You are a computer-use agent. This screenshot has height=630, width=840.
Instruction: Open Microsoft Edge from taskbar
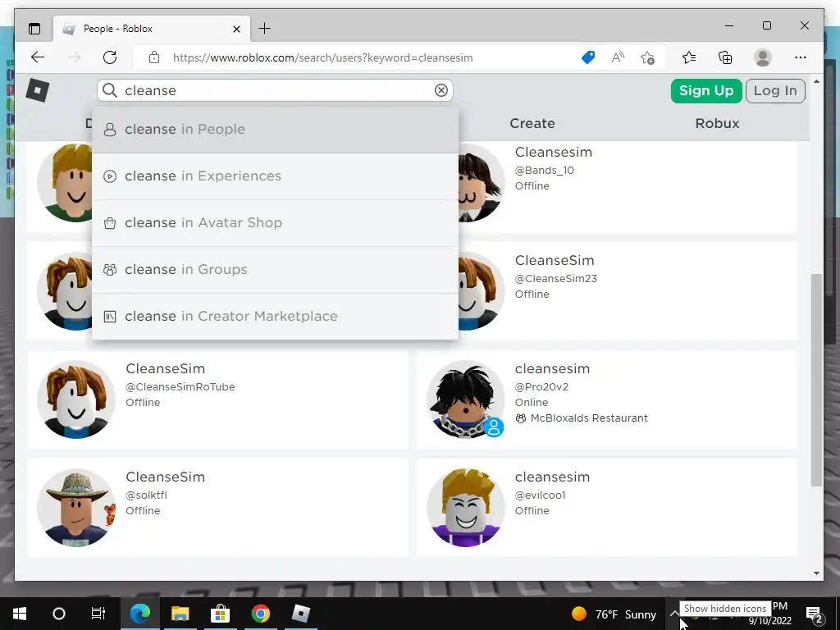click(139, 614)
